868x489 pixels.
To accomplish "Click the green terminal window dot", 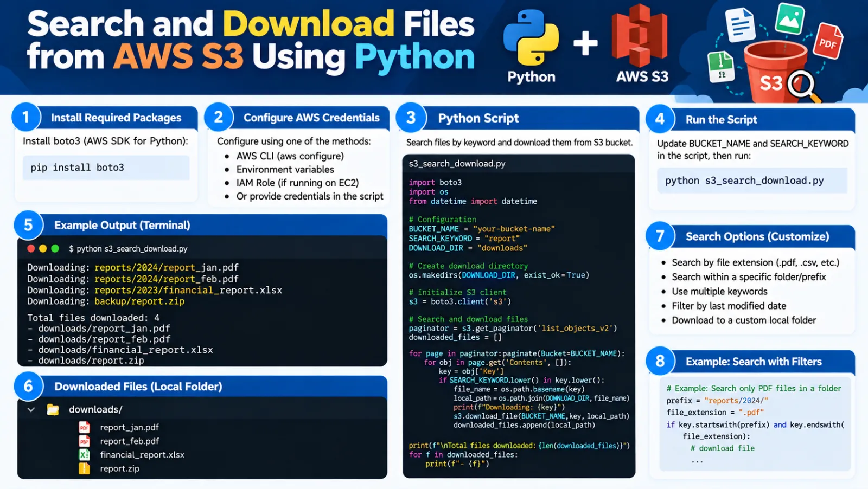I will [55, 248].
